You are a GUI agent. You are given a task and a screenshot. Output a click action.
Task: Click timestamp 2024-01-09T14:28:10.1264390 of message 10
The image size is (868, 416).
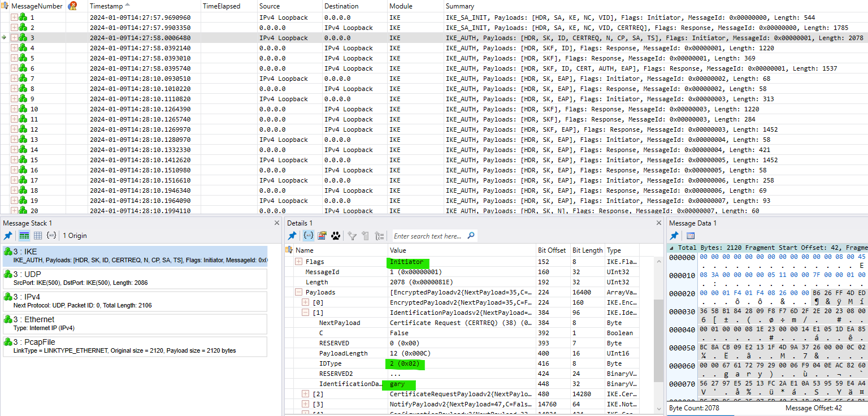[140, 109]
